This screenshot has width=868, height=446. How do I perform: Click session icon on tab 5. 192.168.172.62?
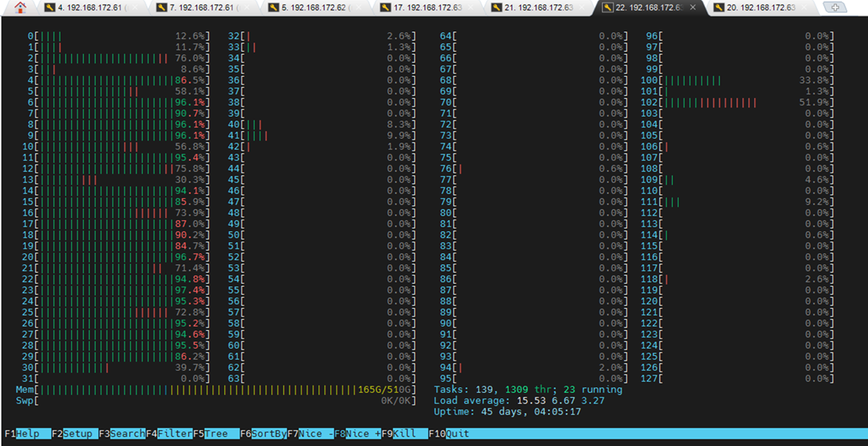click(274, 8)
